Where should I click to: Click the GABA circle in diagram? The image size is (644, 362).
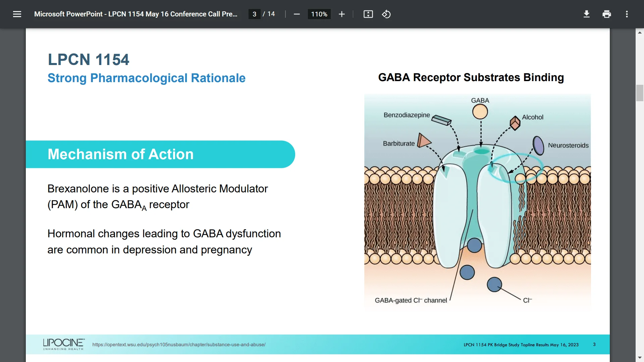[480, 112]
